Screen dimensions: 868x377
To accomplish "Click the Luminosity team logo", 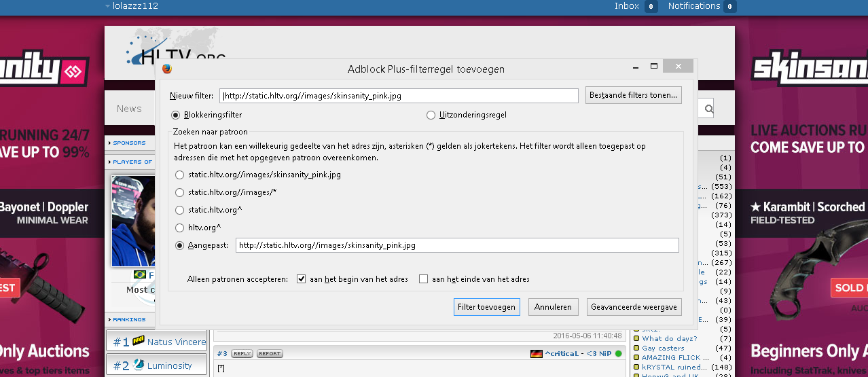I will 139,365.
